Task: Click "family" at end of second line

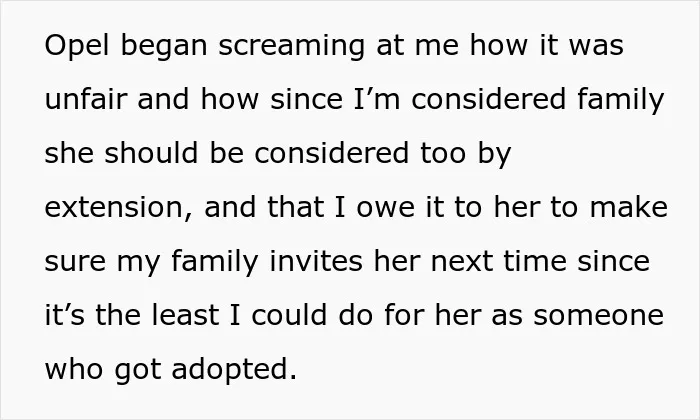Action: [620, 100]
